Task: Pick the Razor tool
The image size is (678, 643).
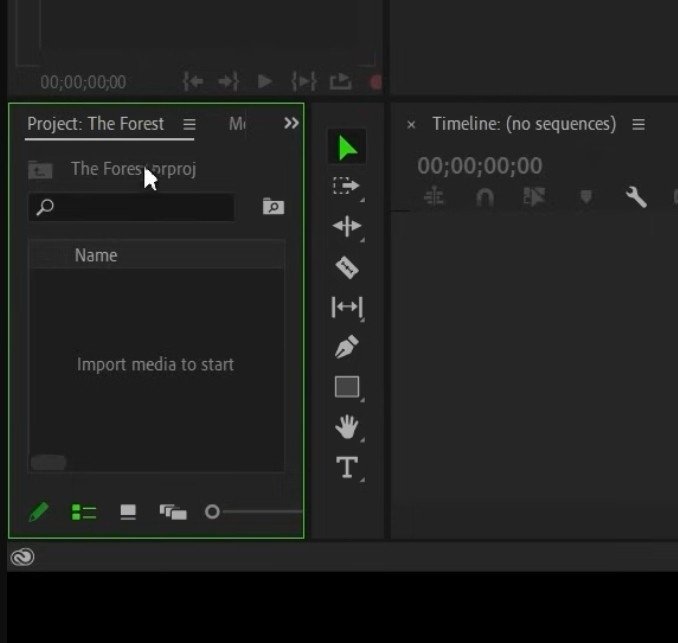Action: [346, 267]
